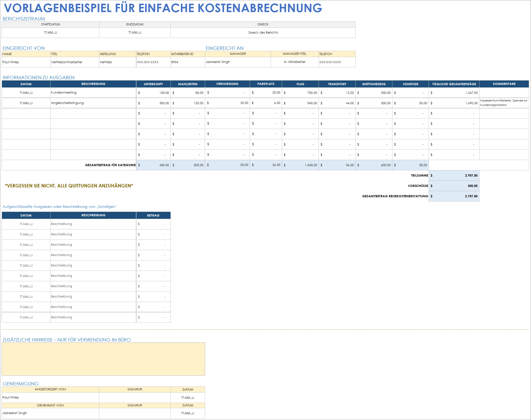Click the SONSTIGE column header
Screen dimensions: 531x420
pos(411,84)
